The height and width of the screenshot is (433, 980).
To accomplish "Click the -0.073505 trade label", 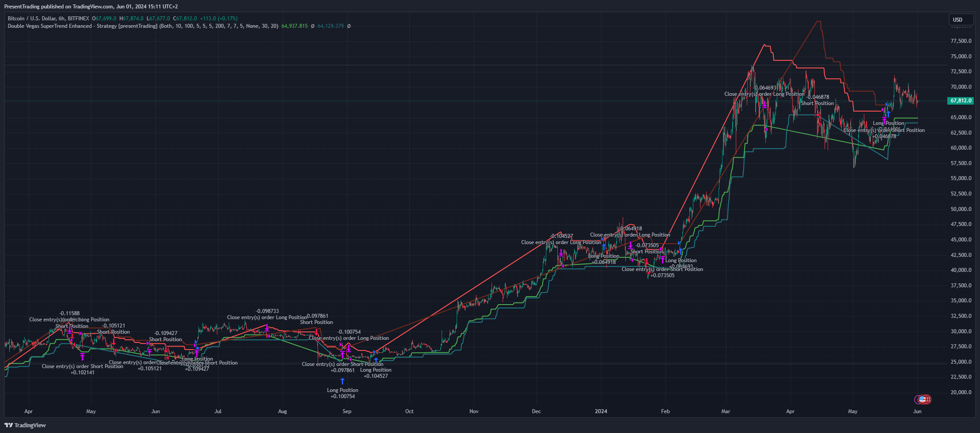I will point(647,245).
